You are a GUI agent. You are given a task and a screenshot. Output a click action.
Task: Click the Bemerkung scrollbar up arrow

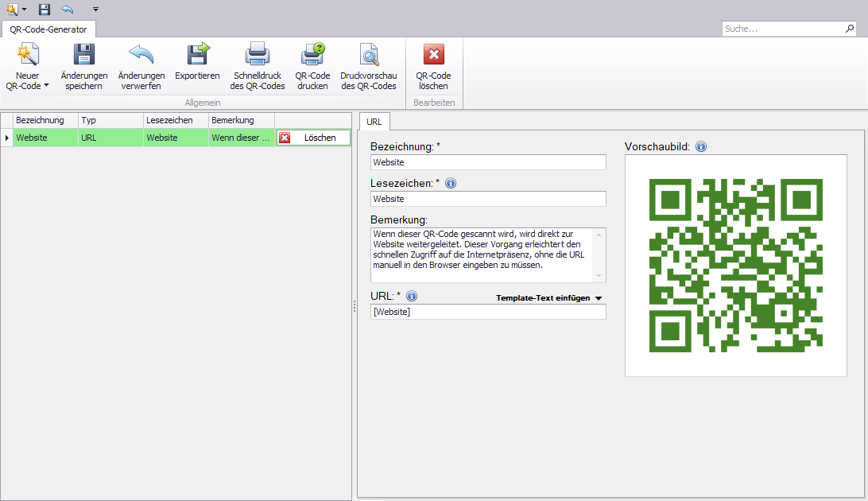point(599,235)
